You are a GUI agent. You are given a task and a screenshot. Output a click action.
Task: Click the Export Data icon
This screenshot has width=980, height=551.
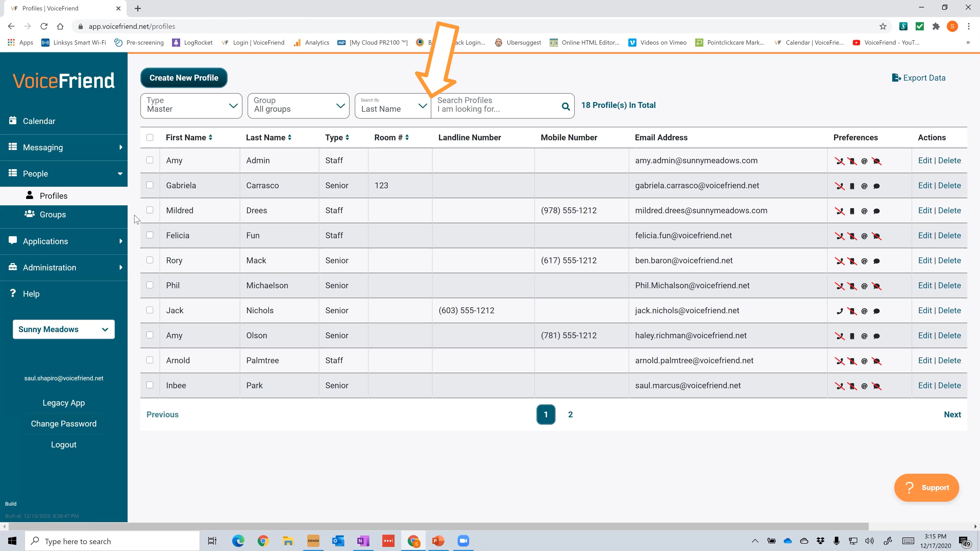(x=896, y=78)
